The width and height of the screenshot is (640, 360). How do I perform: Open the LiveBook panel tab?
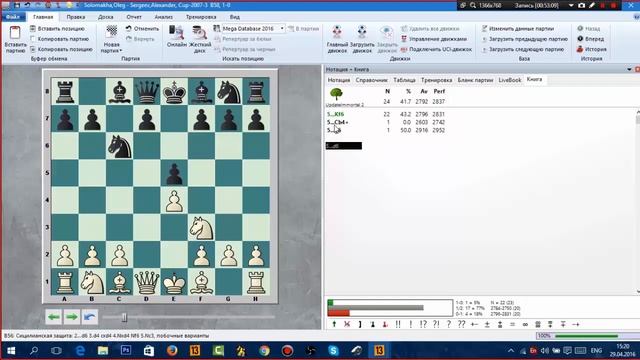pyautogui.click(x=510, y=80)
